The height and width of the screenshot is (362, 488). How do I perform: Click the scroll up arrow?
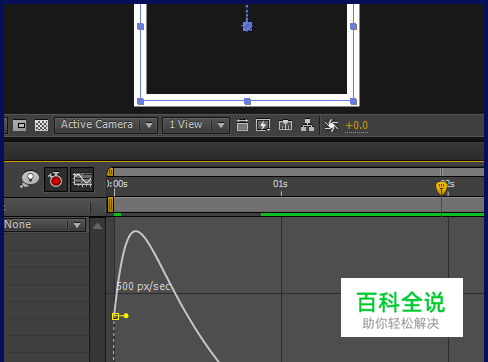pyautogui.click(x=98, y=226)
